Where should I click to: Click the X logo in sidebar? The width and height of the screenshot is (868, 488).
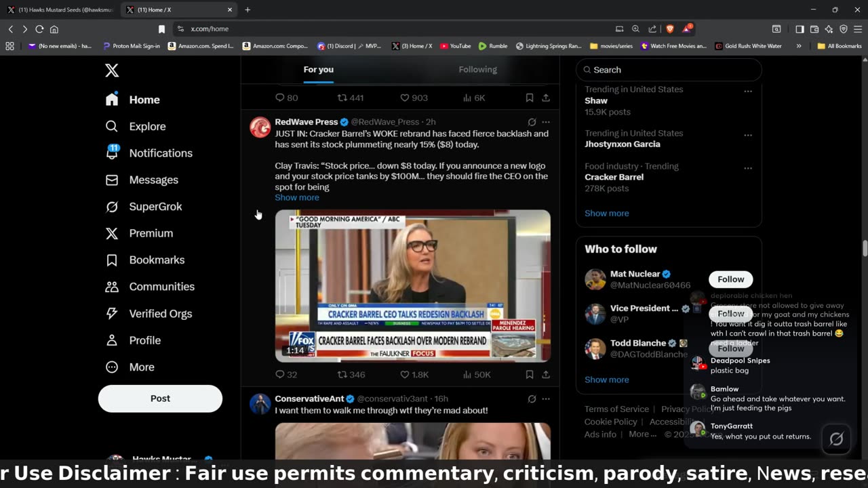(112, 70)
